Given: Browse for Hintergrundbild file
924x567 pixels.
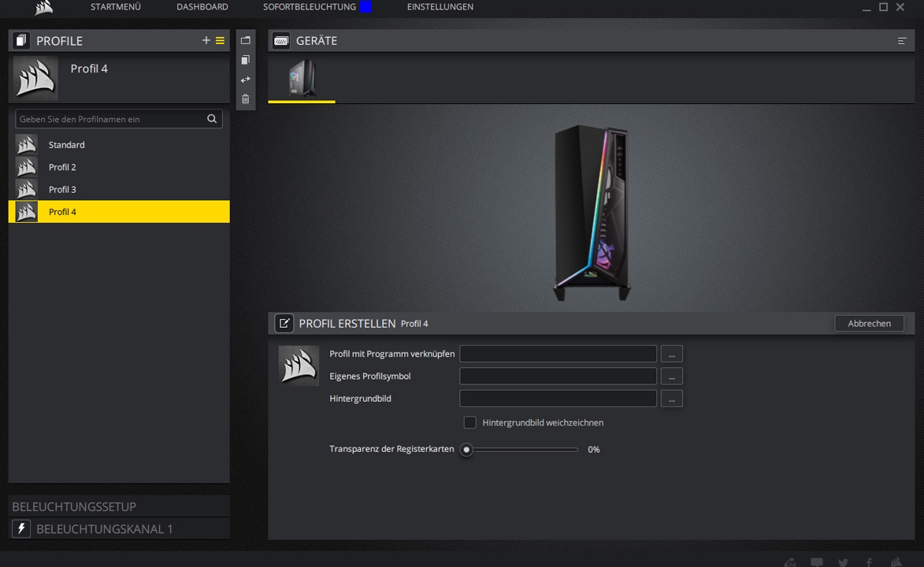Looking at the screenshot, I should [672, 398].
